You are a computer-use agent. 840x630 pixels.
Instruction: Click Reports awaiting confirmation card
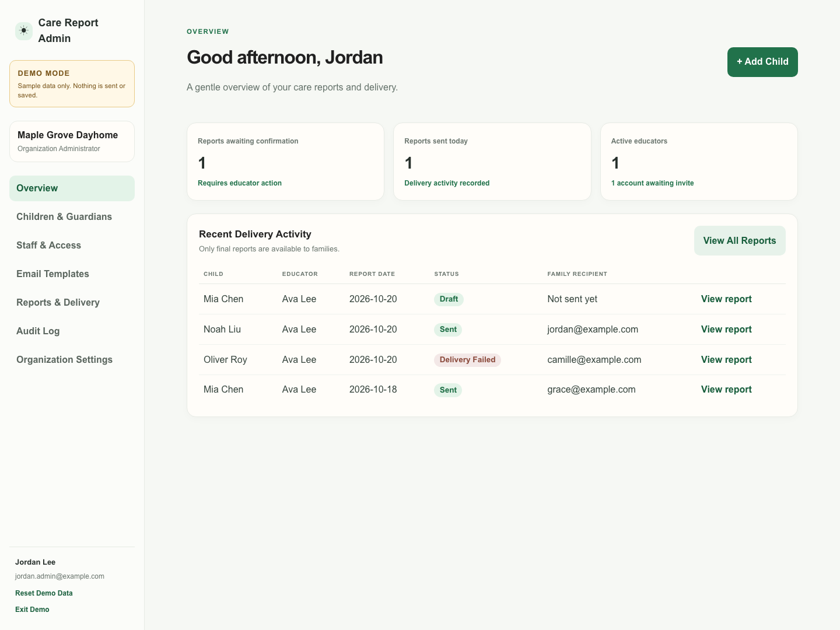(x=285, y=162)
